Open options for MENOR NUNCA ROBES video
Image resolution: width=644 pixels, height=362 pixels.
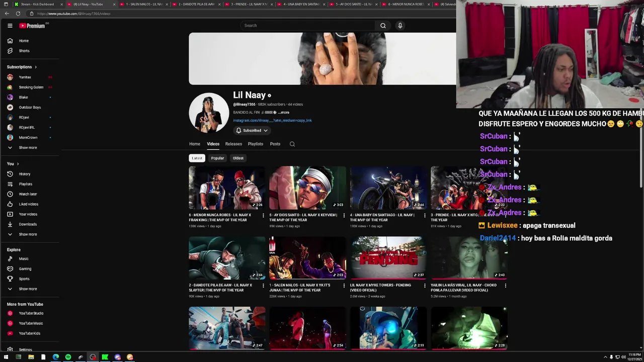pos(263,215)
